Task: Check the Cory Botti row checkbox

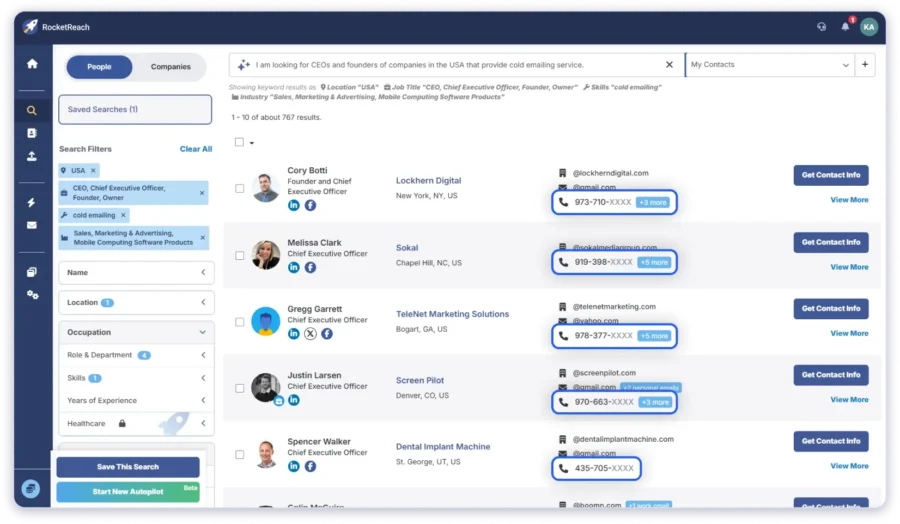Action: [x=239, y=188]
